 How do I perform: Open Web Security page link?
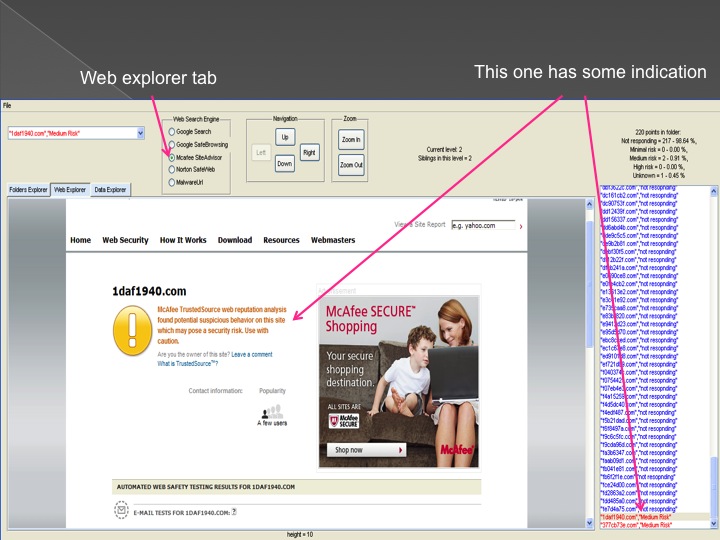click(125, 240)
